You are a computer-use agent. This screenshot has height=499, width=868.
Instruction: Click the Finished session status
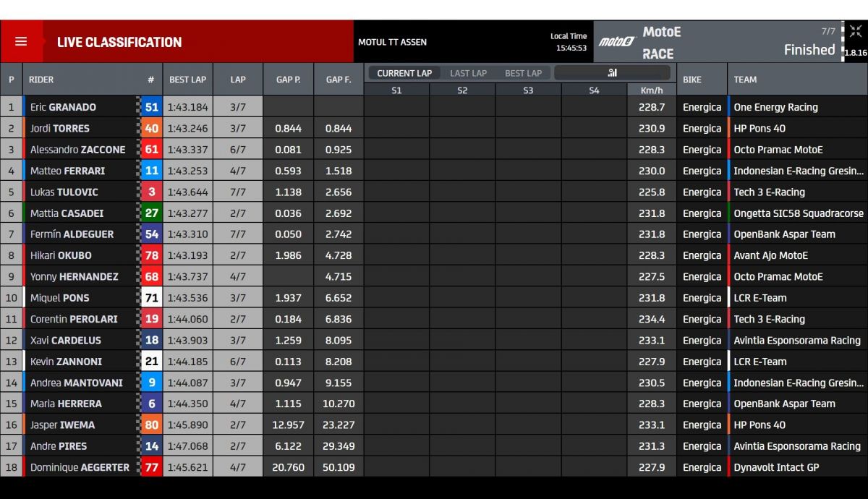click(809, 49)
